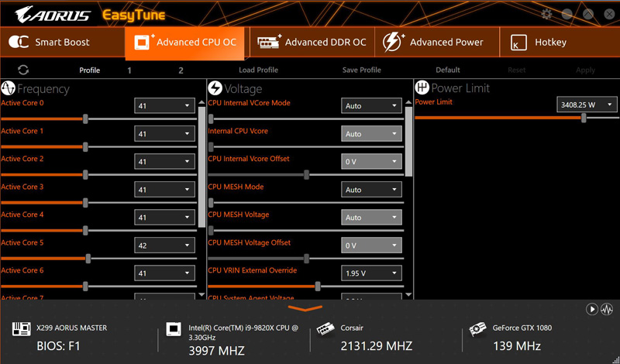Click the GeForce GTX 1080 graphics card icon

coord(477,329)
